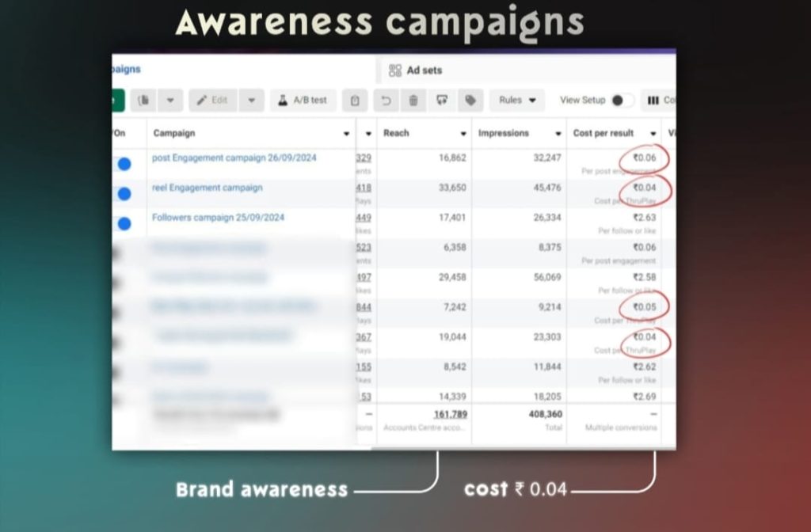Open the Cost per result dropdown arrow
The width and height of the screenshot is (811, 532).
pyautogui.click(x=653, y=134)
